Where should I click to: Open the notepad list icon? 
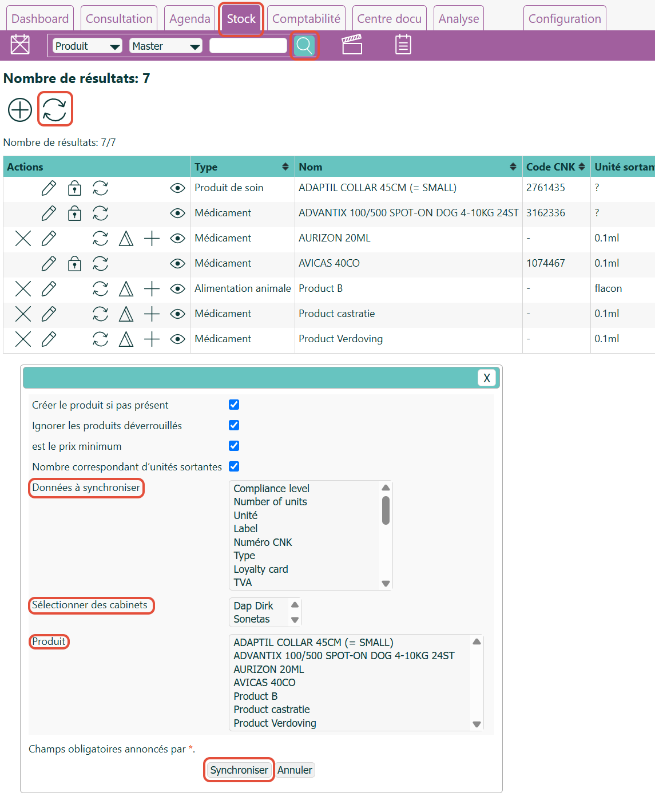tap(403, 45)
